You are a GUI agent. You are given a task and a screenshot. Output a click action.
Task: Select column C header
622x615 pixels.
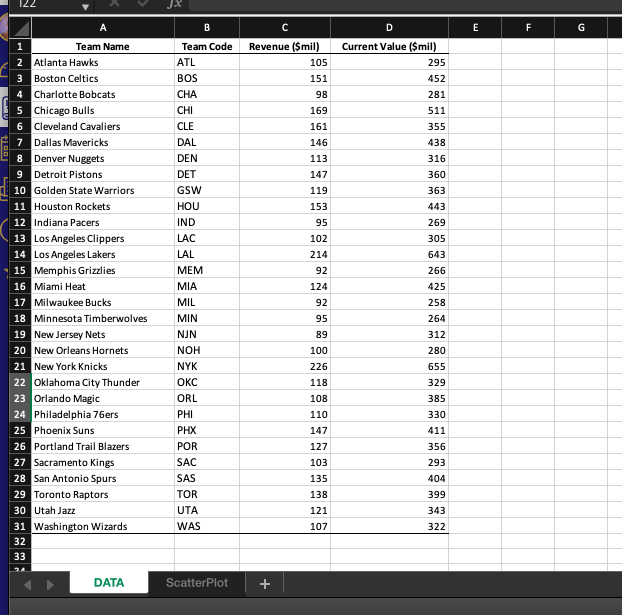285,28
